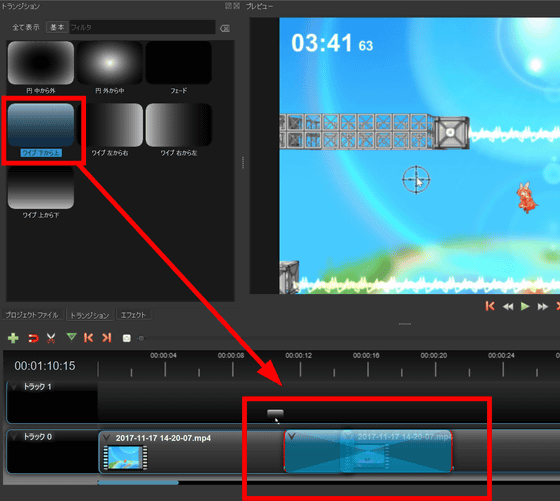
Task: Click the rewind button under preview
Action: (x=508, y=306)
